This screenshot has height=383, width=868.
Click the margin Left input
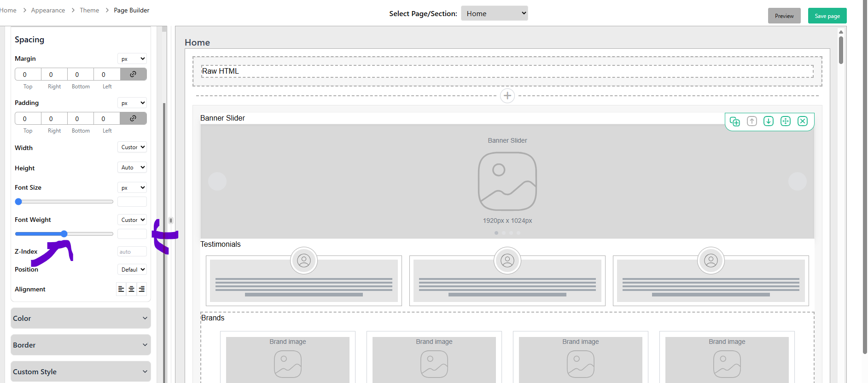click(107, 74)
